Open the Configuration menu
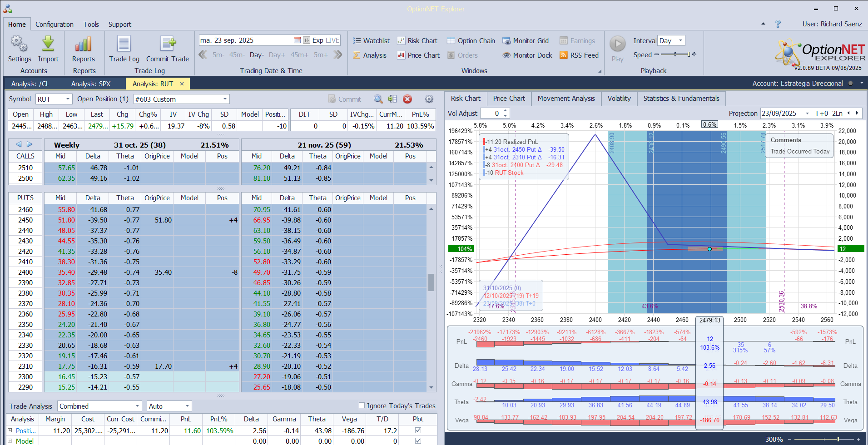This screenshot has width=868, height=445. 55,24
